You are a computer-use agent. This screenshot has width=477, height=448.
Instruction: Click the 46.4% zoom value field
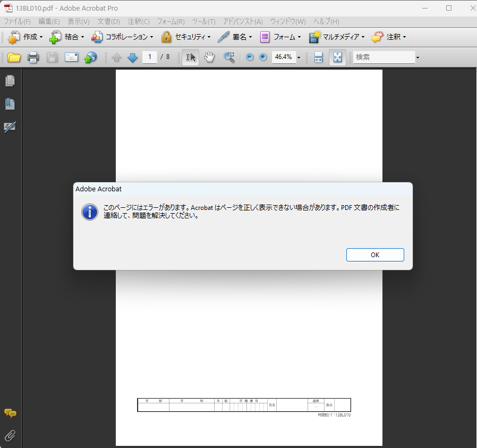(284, 57)
